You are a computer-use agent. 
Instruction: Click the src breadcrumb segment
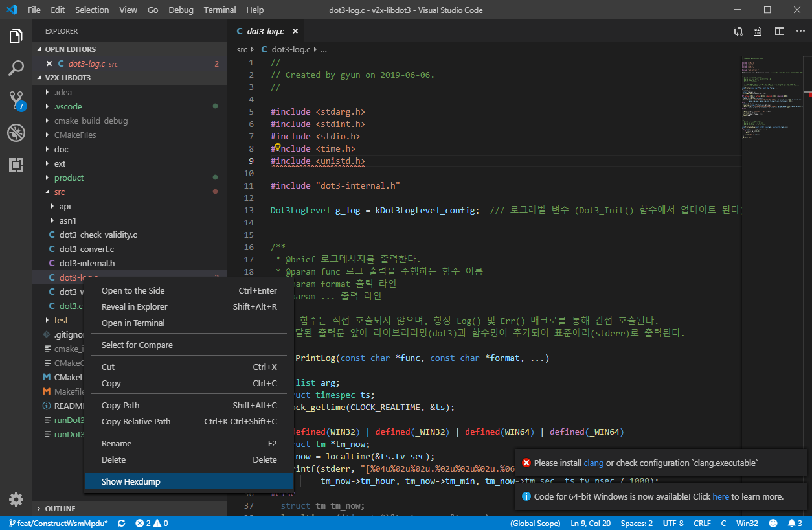(x=242, y=49)
